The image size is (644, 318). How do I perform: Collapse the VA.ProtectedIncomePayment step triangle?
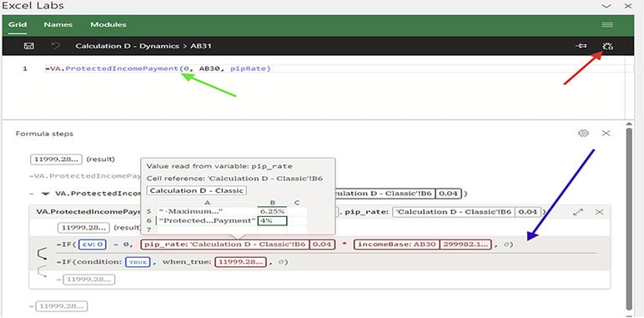(46, 194)
